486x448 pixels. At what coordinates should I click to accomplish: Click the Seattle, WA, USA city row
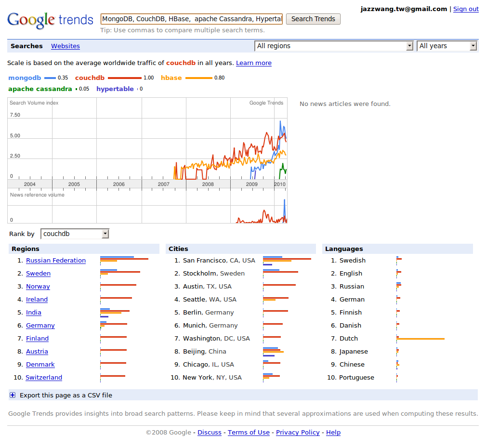point(242,300)
